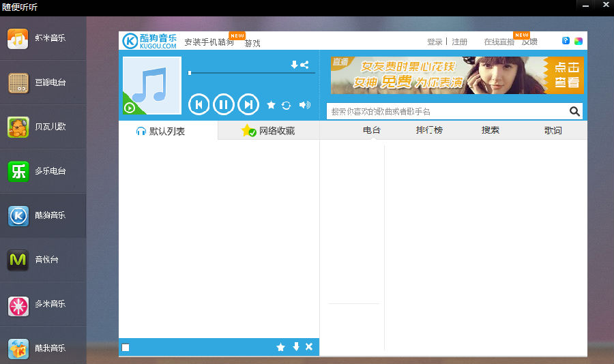Skip to the next track
Screen dimensions: 614x364
point(248,104)
